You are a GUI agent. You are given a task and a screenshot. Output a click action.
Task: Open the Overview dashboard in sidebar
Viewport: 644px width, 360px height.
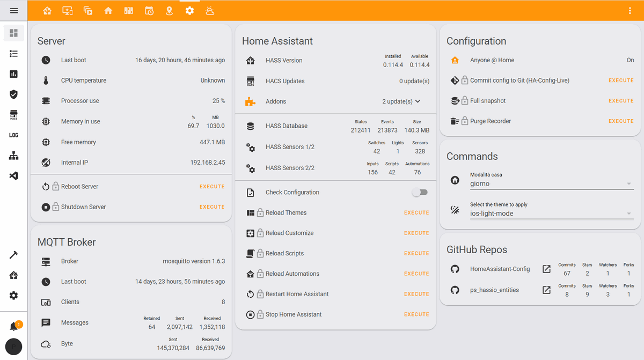coord(14,33)
